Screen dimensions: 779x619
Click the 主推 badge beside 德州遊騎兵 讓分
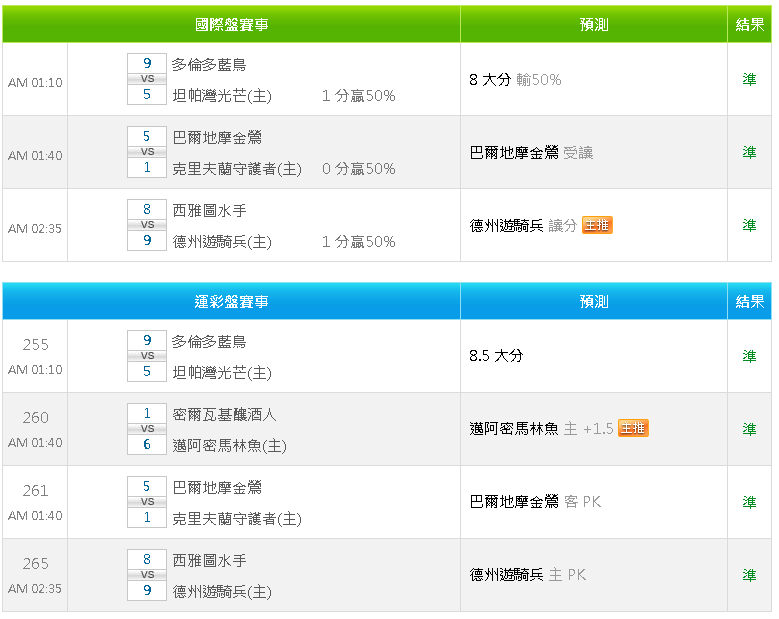coord(597,225)
